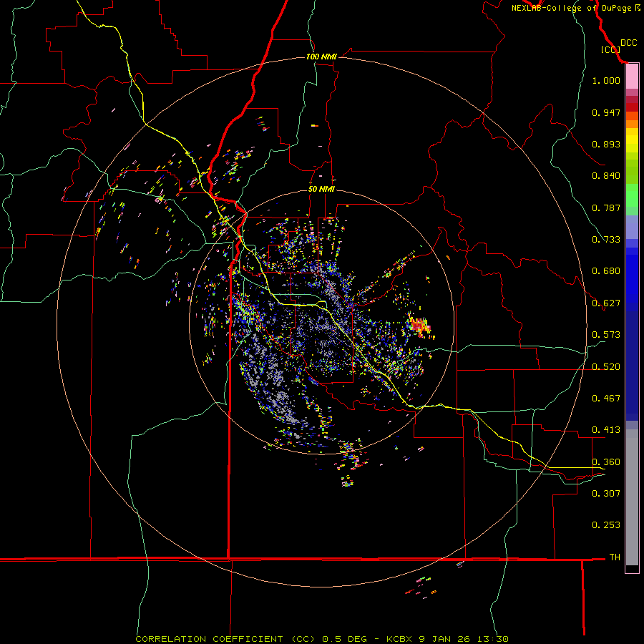The width and height of the screenshot is (644, 644).
Task: Click the 0.360 legend value
Action: click(x=606, y=462)
